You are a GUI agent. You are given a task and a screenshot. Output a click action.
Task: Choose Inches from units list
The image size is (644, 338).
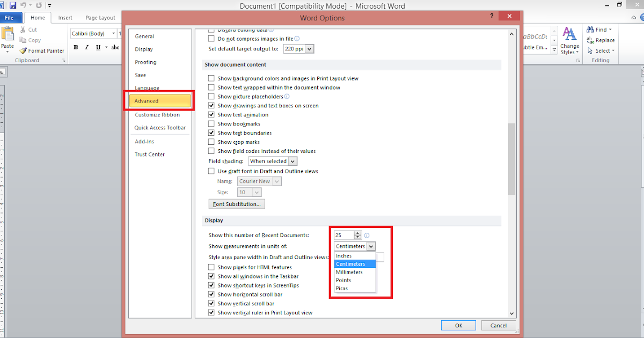(355, 256)
